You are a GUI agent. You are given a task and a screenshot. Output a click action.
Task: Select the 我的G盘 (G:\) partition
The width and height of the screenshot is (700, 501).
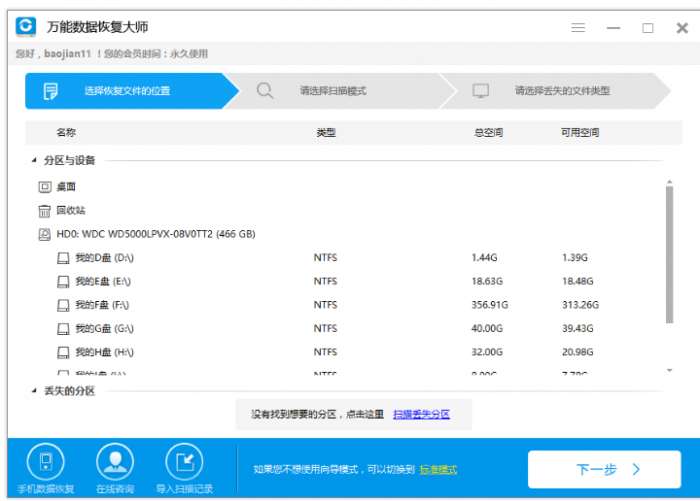104,329
